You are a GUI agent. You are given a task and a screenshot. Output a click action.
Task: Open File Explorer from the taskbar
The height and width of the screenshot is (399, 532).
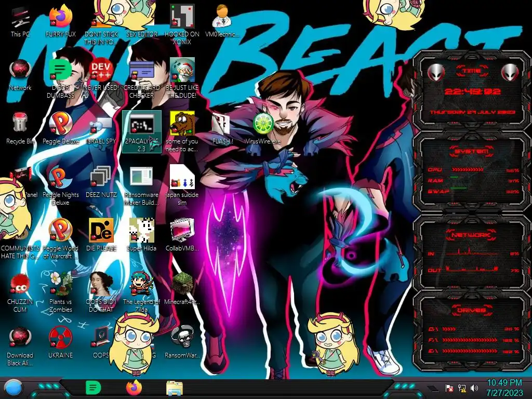tap(175, 388)
